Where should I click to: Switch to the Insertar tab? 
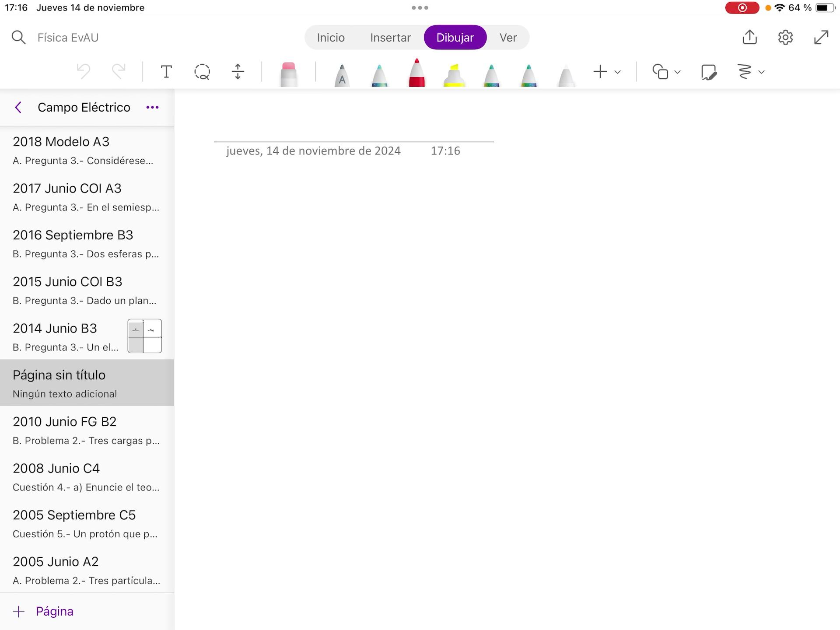[390, 38]
